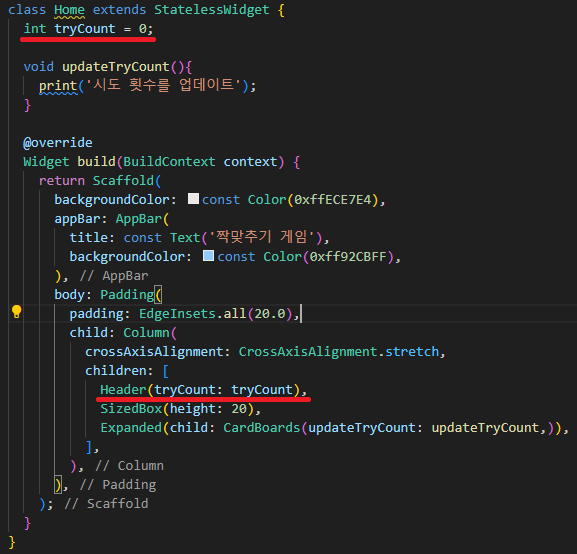Click CardBoards widget name

[262, 428]
